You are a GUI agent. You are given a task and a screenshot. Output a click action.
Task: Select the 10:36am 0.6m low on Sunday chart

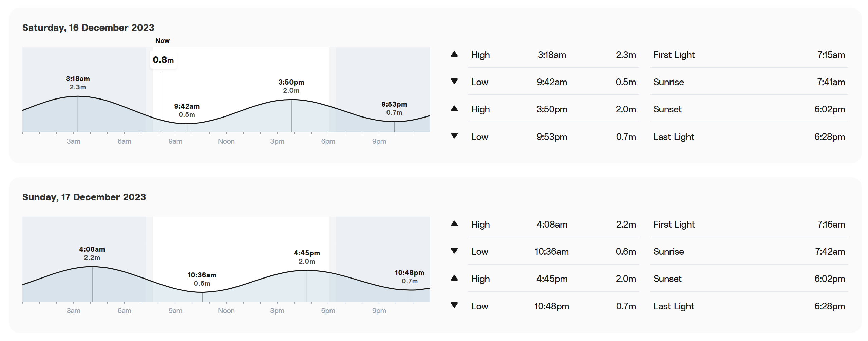tap(202, 279)
